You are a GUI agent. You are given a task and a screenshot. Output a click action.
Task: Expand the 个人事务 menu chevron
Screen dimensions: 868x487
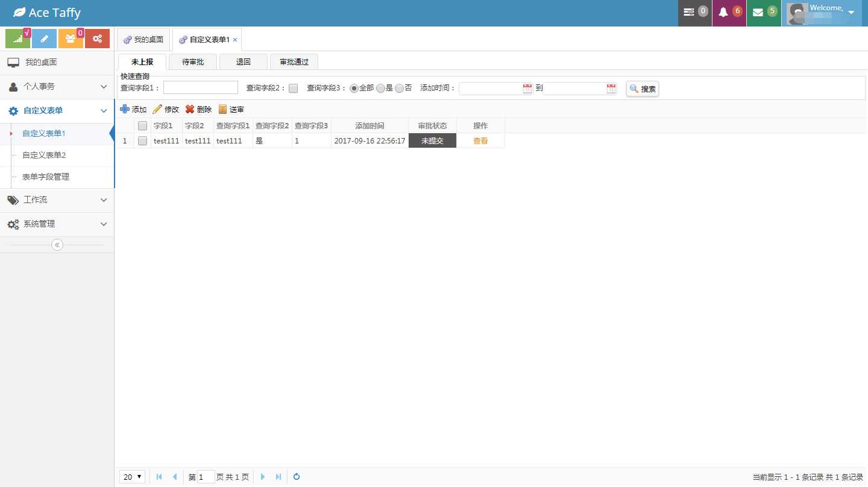tap(104, 87)
